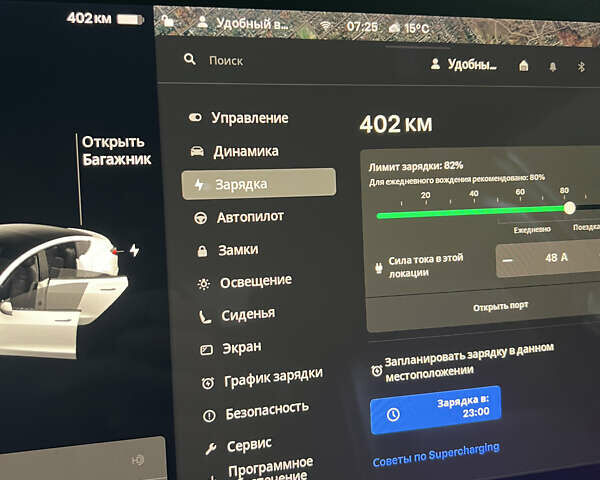Click the 20 mark on charge limit scale

426,195
